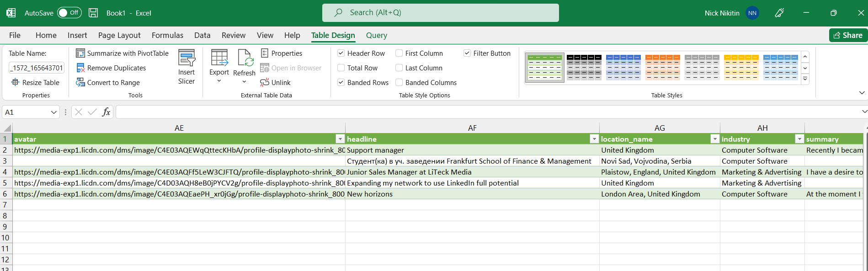Screen dimensions: 868x271
Task: Click the Excel app logo
Action: pos(11,13)
